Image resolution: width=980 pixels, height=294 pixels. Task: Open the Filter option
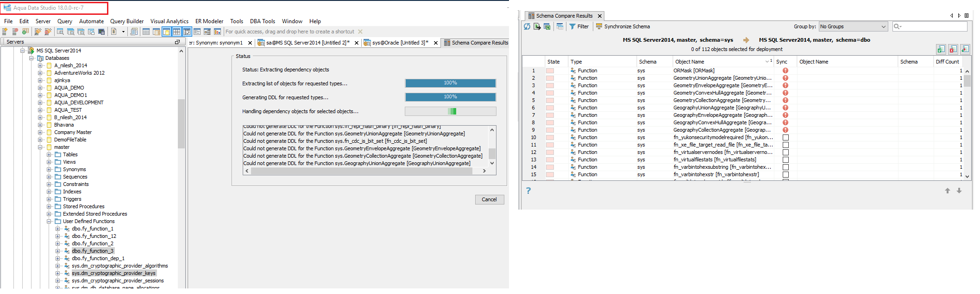pyautogui.click(x=579, y=26)
